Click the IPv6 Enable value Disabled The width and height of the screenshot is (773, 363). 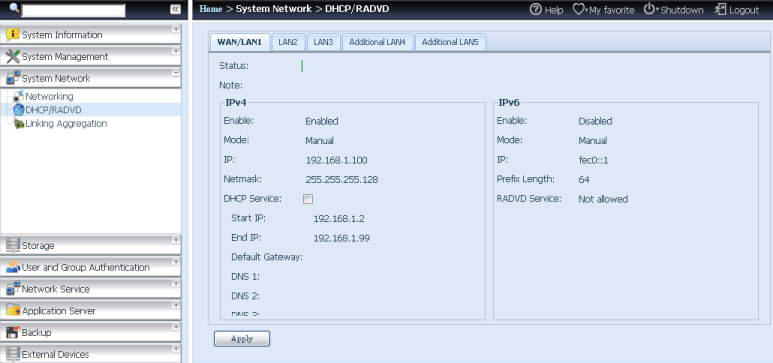(596, 121)
